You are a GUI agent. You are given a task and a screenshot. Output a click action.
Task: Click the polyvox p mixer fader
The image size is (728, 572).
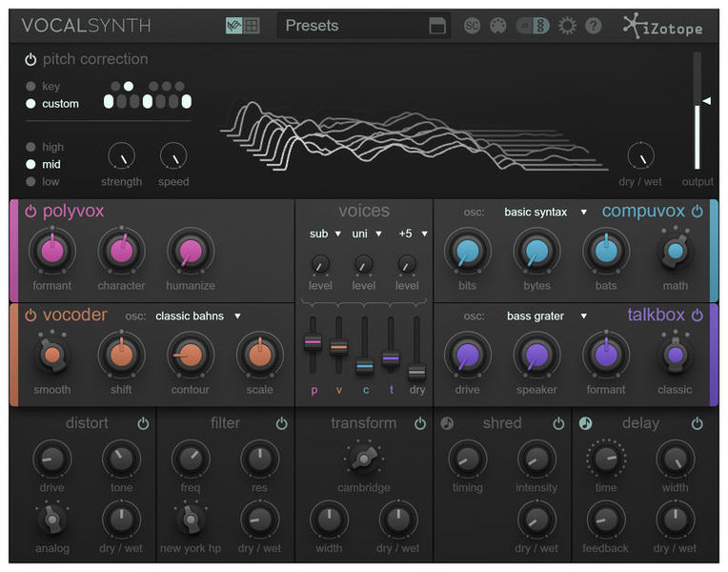click(313, 342)
